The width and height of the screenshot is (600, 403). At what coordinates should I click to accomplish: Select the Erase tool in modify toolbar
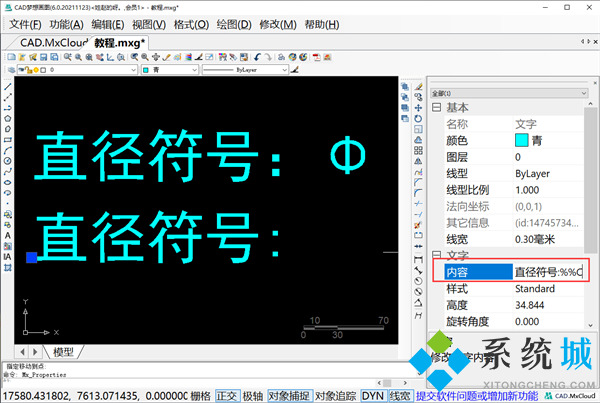point(419,86)
